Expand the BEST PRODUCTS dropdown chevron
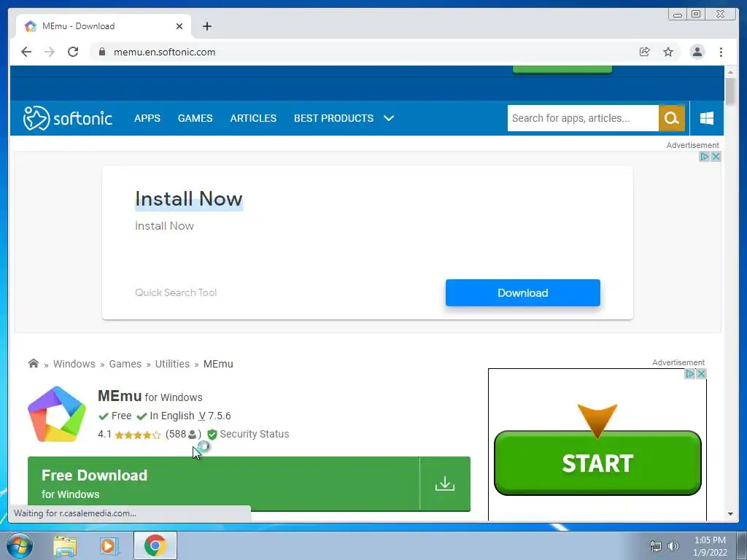 pyautogui.click(x=389, y=118)
